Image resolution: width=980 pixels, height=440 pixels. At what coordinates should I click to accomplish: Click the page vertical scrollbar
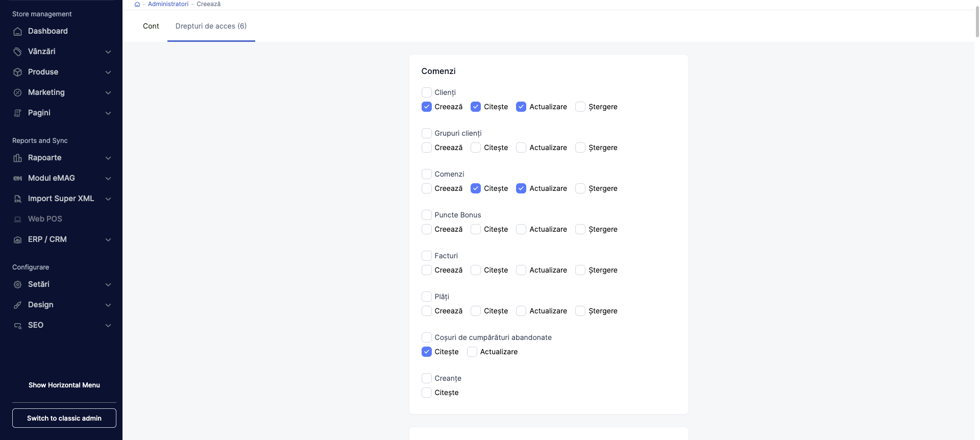(x=976, y=20)
